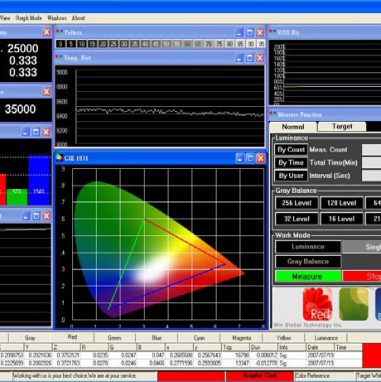Click the Meas. Count input field
Viewport: 381px width, 382px height.
tap(371, 150)
